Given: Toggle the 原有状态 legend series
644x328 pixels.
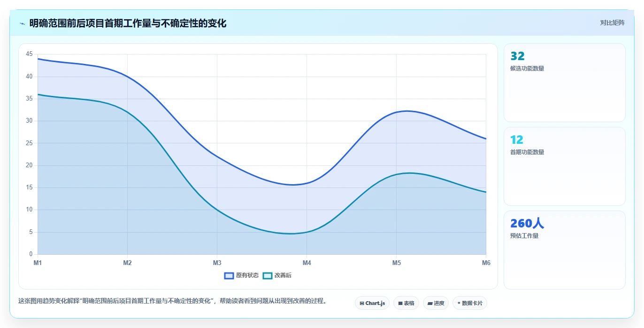Looking at the screenshot, I should [x=242, y=275].
